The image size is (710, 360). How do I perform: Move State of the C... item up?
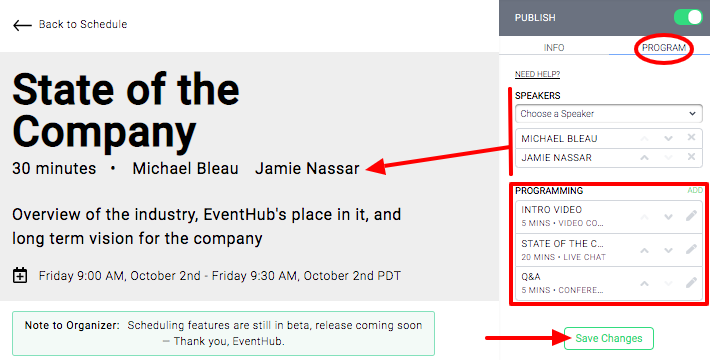click(644, 250)
